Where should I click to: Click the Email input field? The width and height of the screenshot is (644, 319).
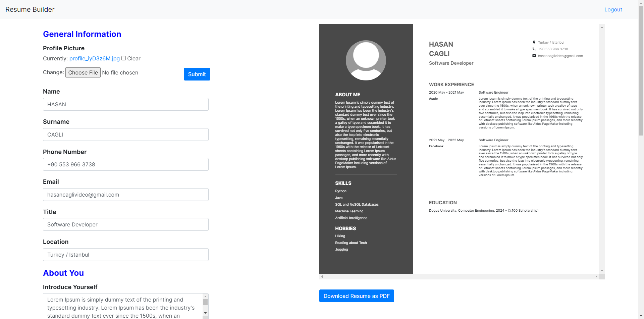(x=125, y=195)
